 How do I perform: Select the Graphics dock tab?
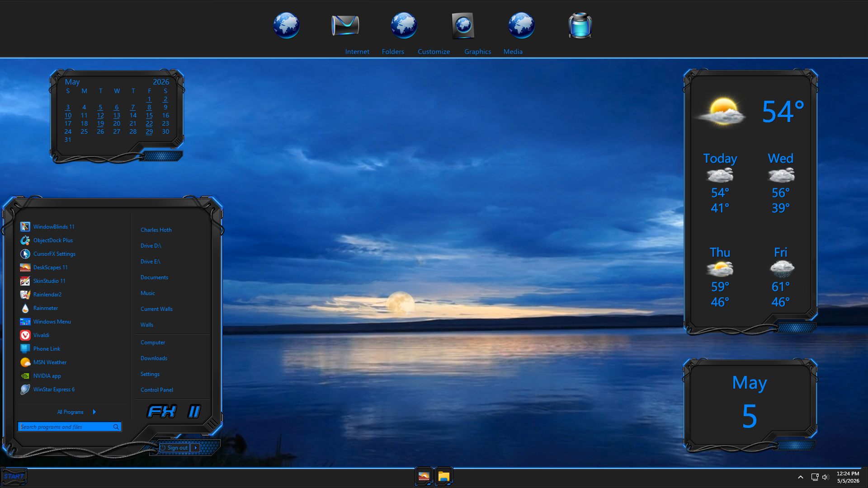[x=477, y=52]
